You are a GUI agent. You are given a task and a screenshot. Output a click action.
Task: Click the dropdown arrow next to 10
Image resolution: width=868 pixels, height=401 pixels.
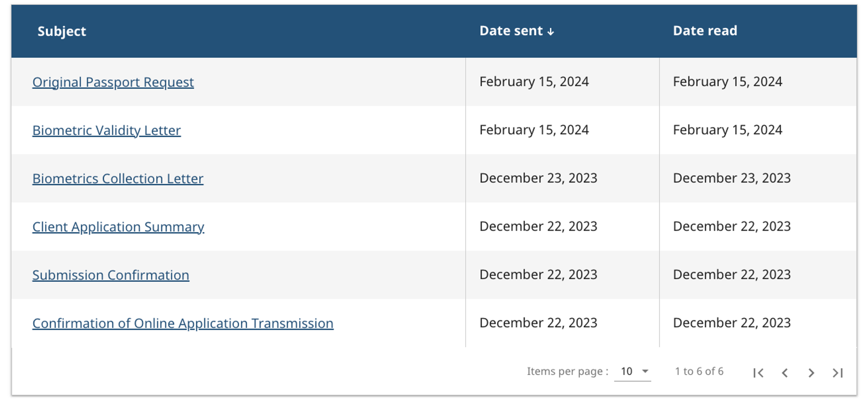[x=645, y=372]
